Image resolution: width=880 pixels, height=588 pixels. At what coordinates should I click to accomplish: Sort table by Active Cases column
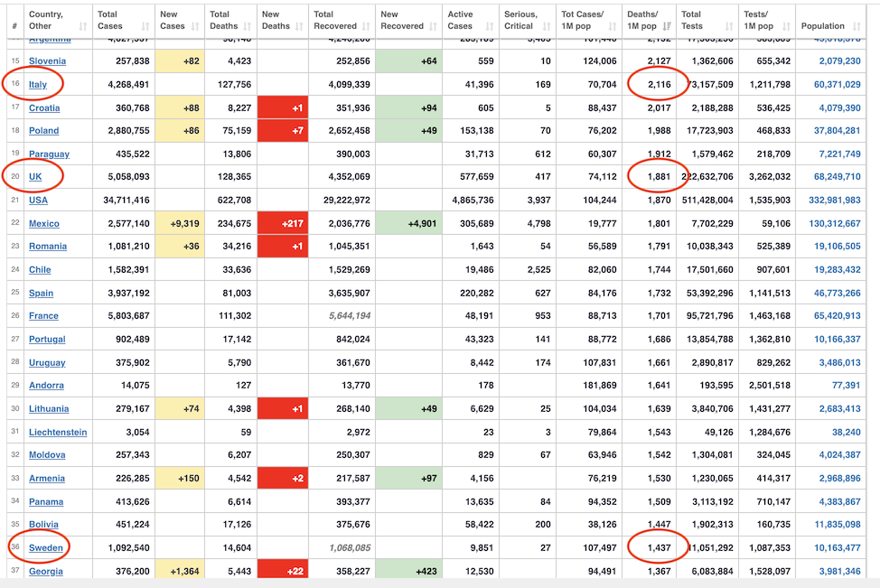471,21
